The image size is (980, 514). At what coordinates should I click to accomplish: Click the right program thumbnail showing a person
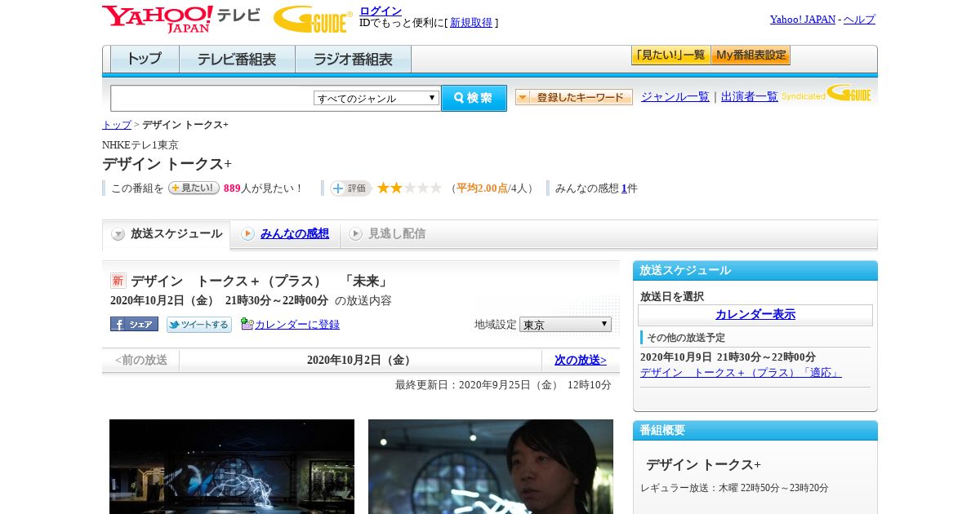point(491,467)
